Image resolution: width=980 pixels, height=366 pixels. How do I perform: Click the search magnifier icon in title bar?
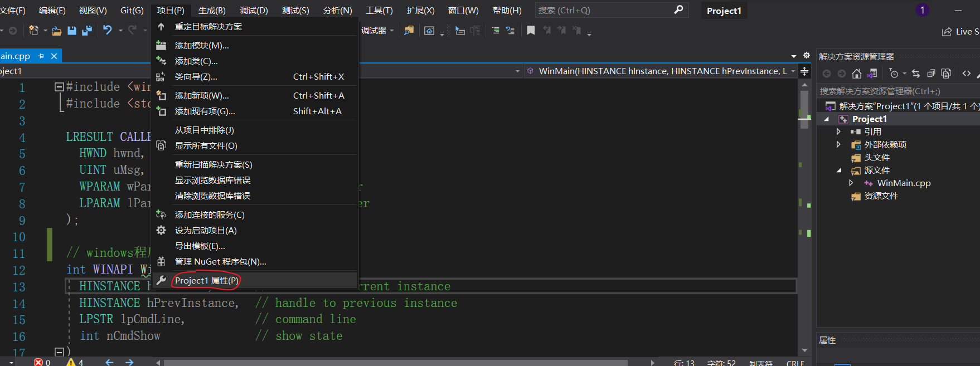(x=678, y=10)
